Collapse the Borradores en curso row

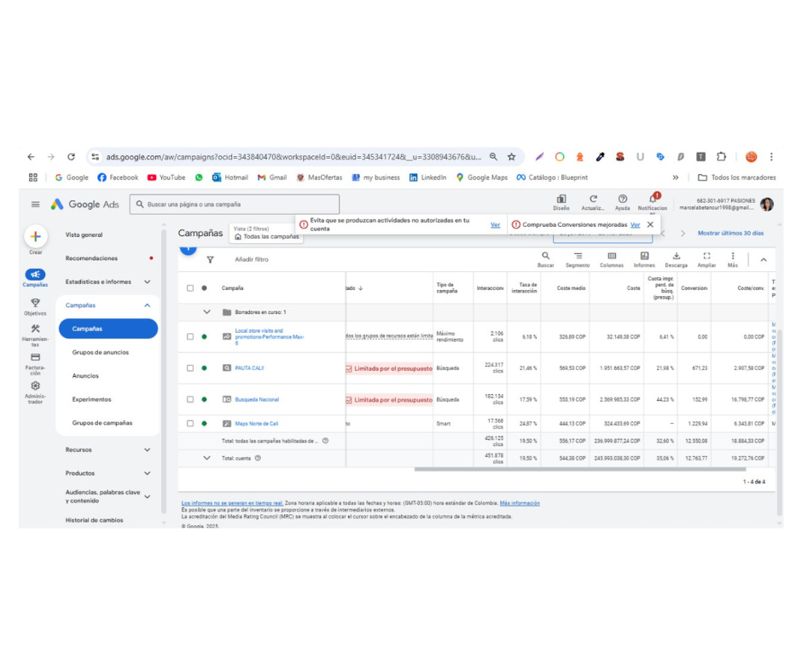(206, 312)
